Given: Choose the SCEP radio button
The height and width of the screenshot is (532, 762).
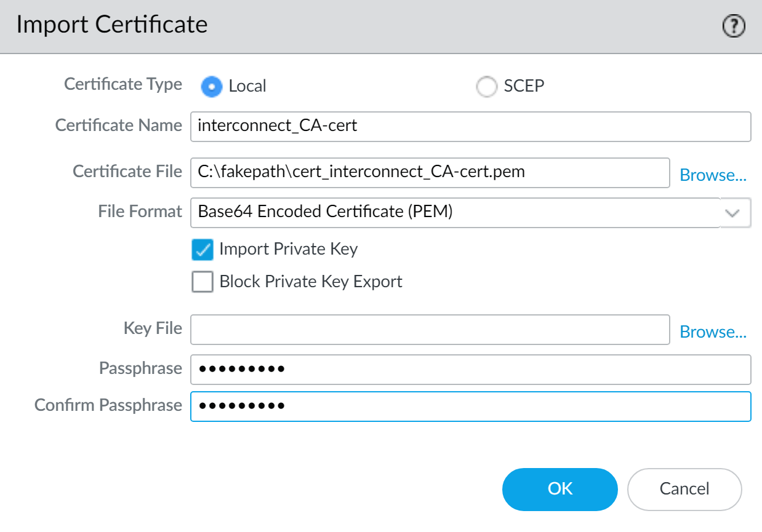Looking at the screenshot, I should [486, 87].
